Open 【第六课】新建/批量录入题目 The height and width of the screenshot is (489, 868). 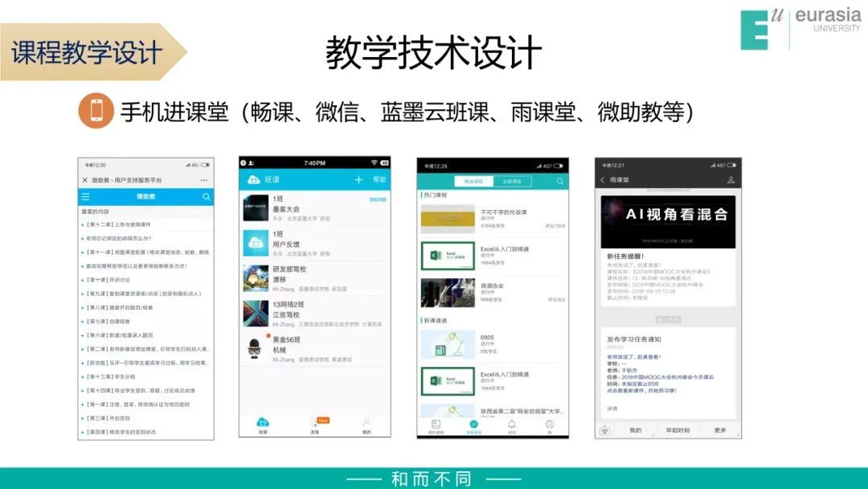coord(119,335)
